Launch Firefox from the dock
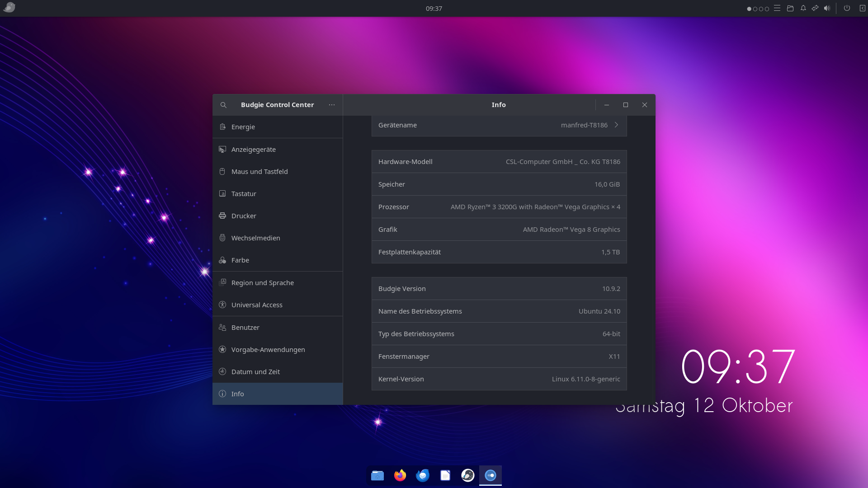868x488 pixels. (x=400, y=475)
